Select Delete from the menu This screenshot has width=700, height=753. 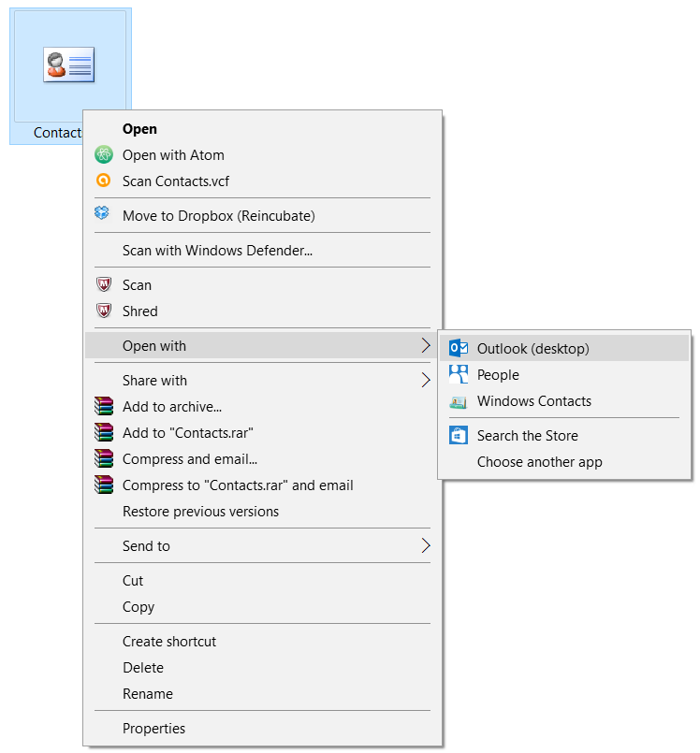[262, 667]
